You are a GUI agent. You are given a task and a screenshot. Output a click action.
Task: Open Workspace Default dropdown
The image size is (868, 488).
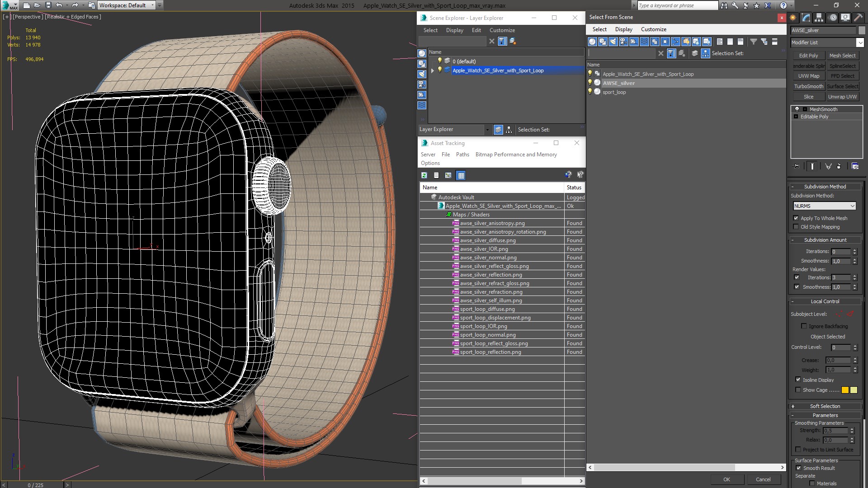(126, 5)
